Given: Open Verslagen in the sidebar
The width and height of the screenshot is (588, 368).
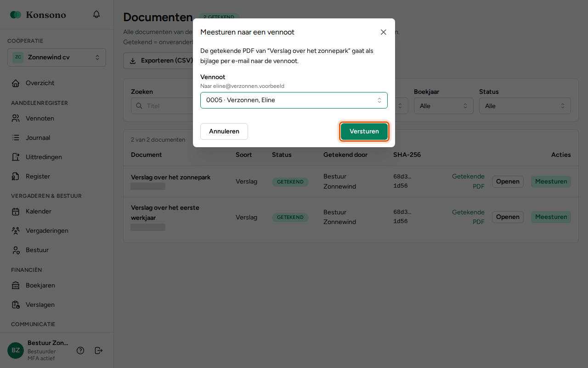Looking at the screenshot, I should click(x=57, y=305).
